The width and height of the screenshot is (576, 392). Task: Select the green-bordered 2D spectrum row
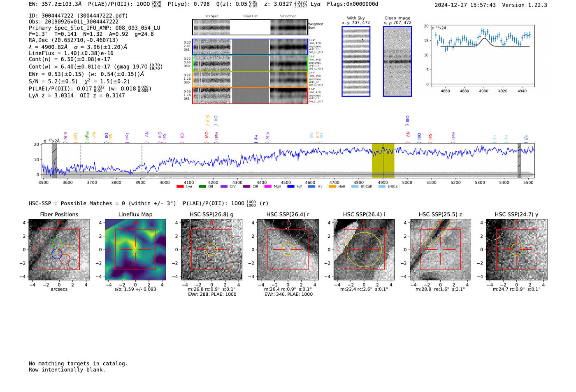coord(250,63)
